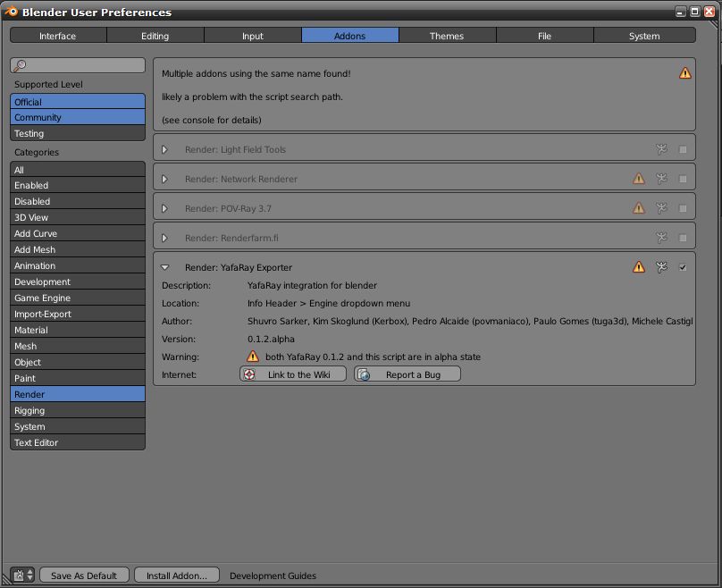Click the magnifier icon in the search field

tap(20, 65)
